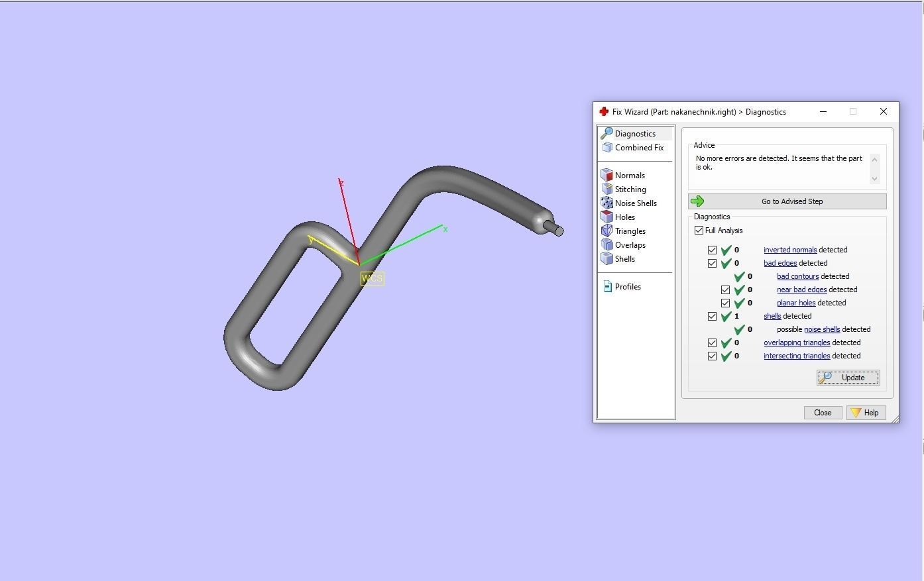Open the Holes fix step
Image resolution: width=924 pixels, height=581 pixels.
coord(624,217)
